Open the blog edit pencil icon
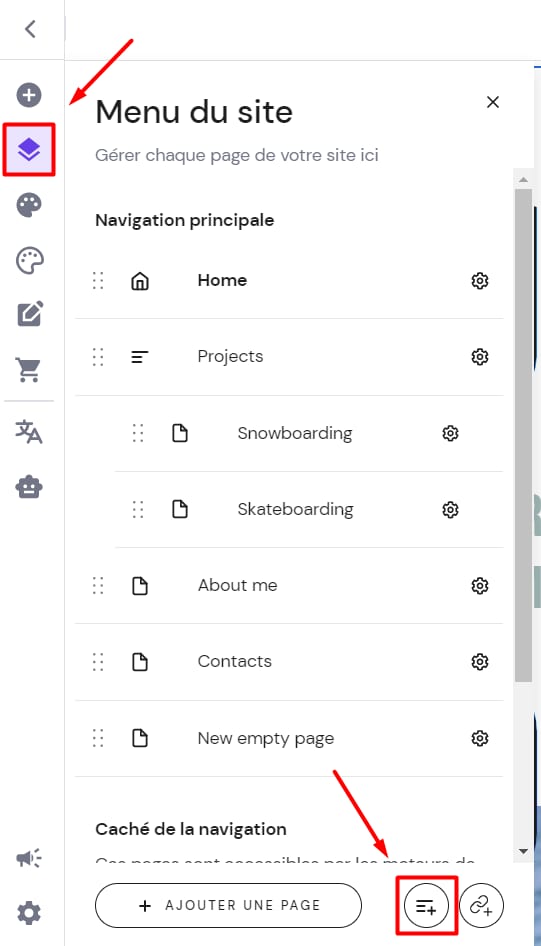 (30, 314)
